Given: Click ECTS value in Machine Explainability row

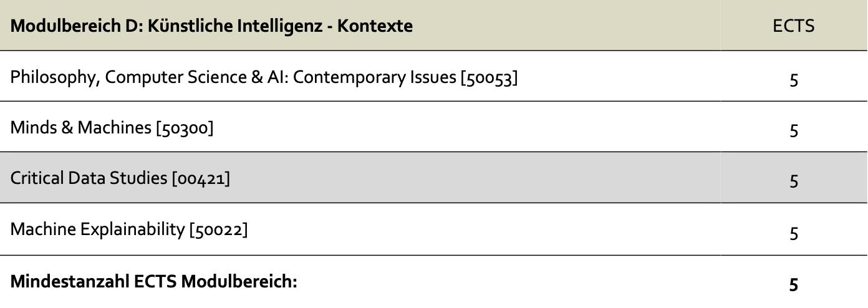Looking at the screenshot, I should click(x=794, y=233).
